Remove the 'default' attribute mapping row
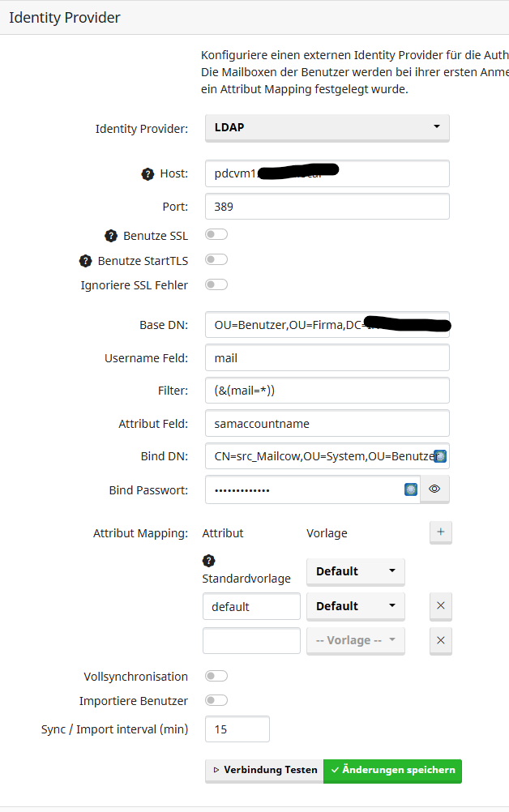 (440, 606)
